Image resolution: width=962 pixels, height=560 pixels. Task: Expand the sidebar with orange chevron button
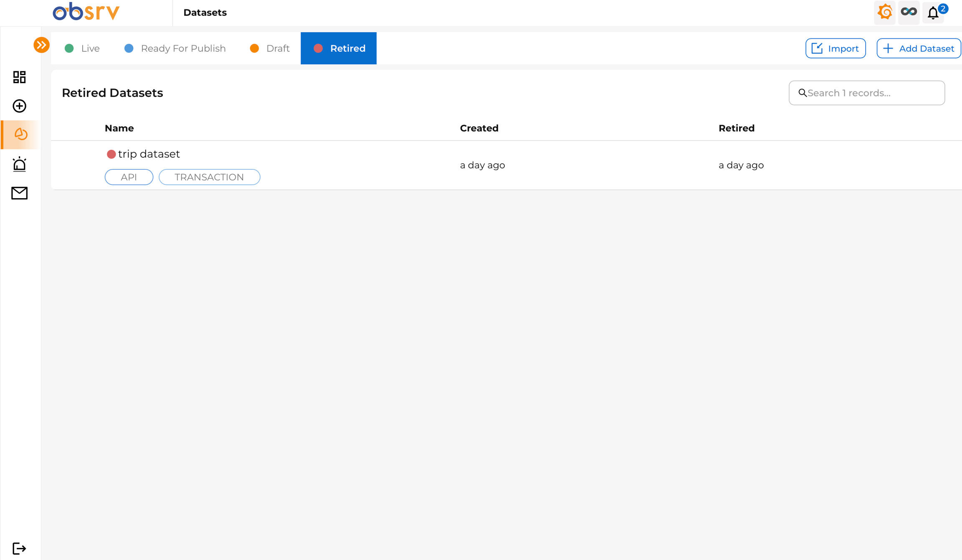pos(41,45)
